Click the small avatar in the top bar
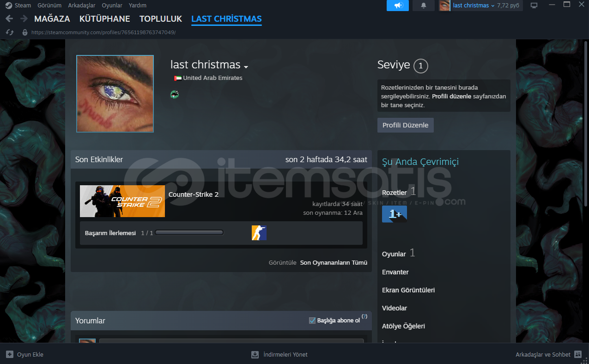The width and height of the screenshot is (589, 364). pos(444,6)
